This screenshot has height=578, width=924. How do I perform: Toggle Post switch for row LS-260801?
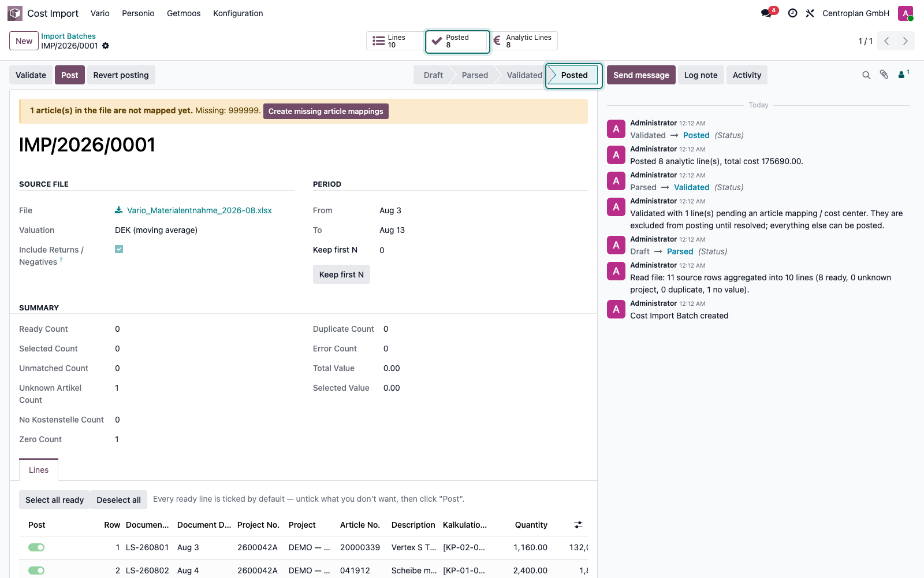click(x=36, y=547)
